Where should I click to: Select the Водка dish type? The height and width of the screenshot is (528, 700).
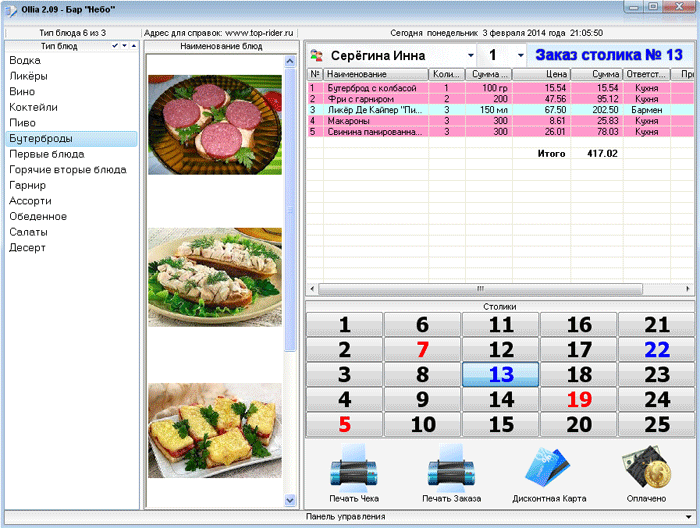(71, 60)
